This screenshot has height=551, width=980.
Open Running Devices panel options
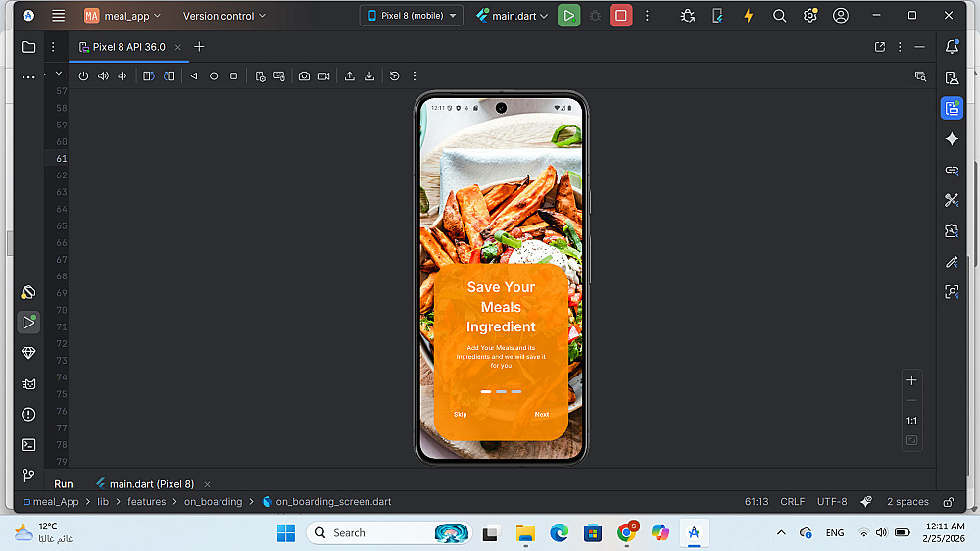tap(900, 47)
